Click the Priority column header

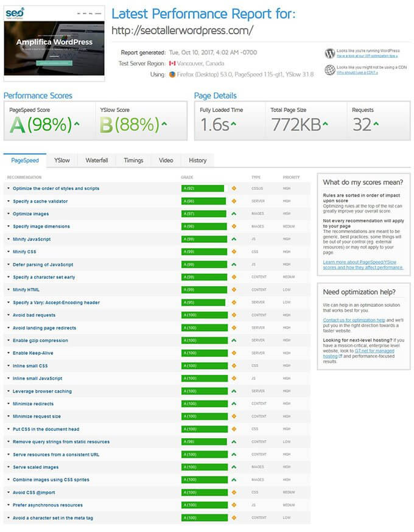tap(291, 177)
